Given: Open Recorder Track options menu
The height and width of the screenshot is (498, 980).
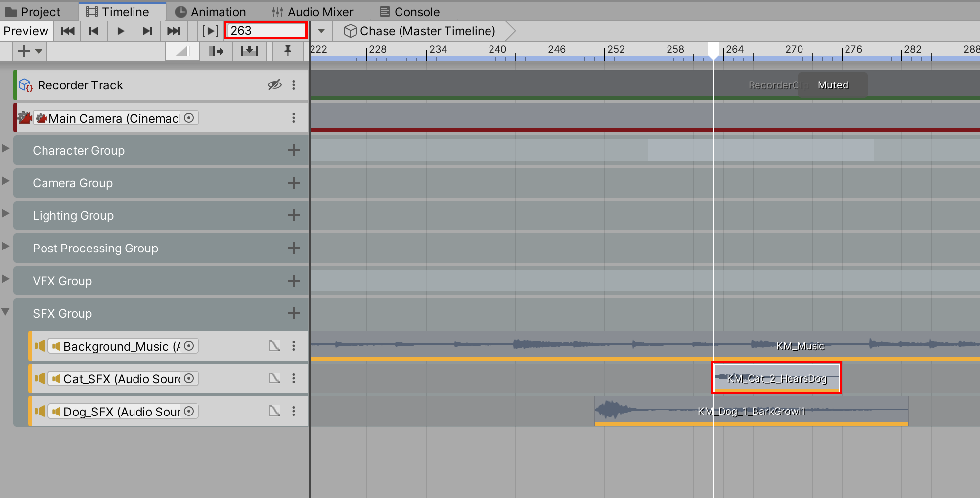Looking at the screenshot, I should point(294,85).
